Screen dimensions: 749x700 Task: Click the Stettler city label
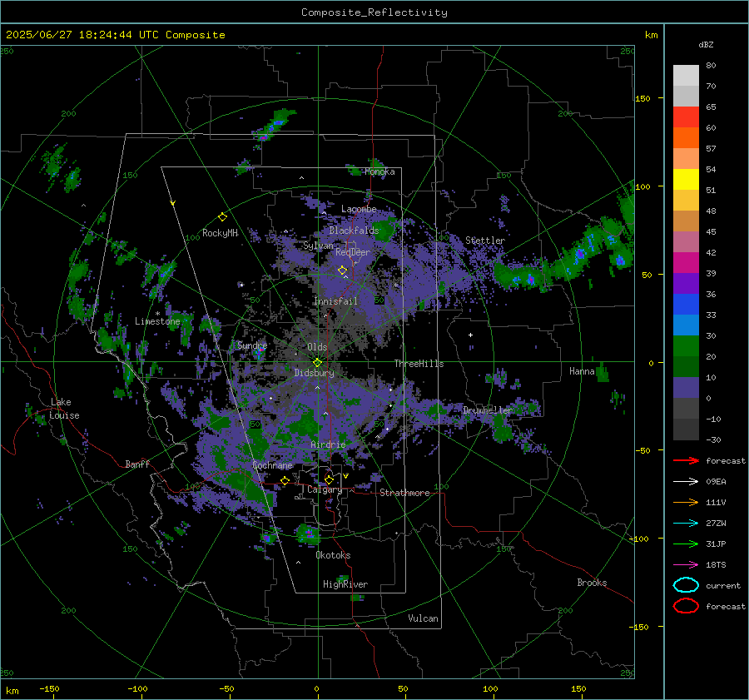(485, 241)
